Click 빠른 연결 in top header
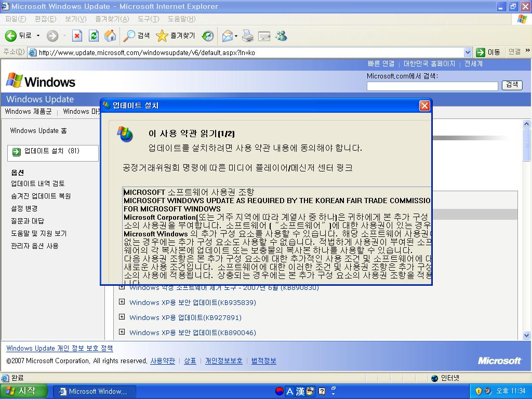This screenshot has width=532, height=399. (381, 64)
